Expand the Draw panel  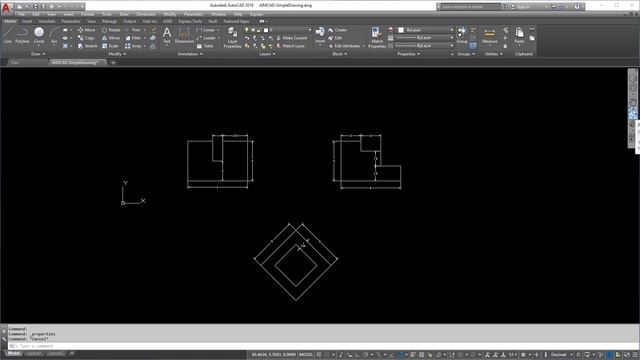click(38, 54)
